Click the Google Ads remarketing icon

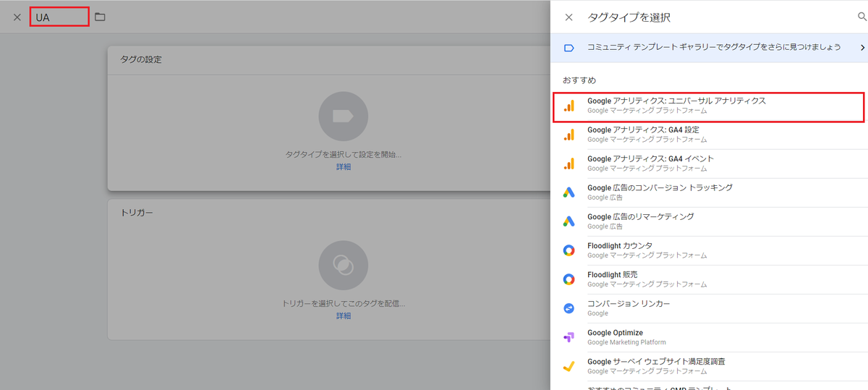pos(569,221)
